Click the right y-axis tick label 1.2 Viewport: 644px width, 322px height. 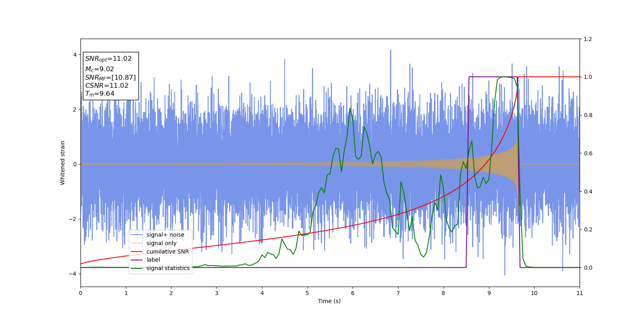point(588,39)
